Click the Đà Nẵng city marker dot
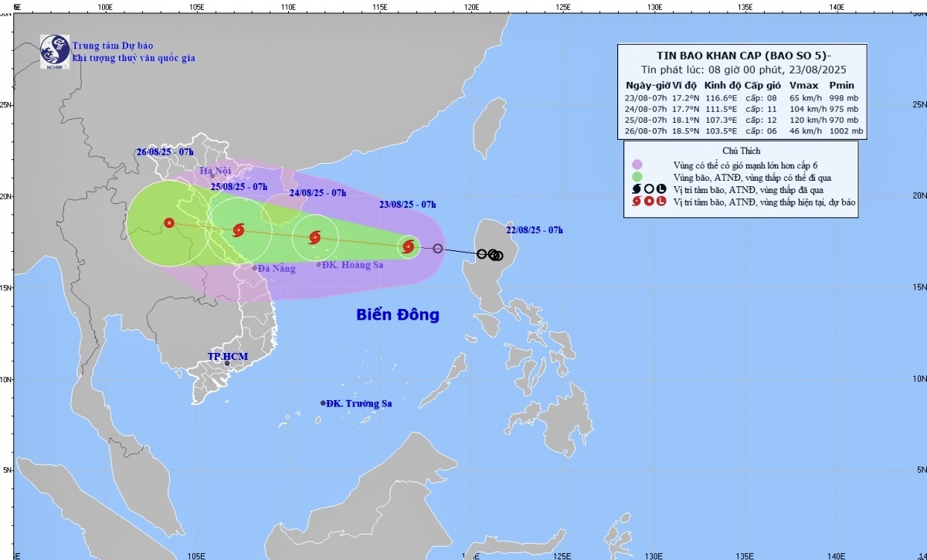Screen dimensions: 927x560 (x=255, y=268)
